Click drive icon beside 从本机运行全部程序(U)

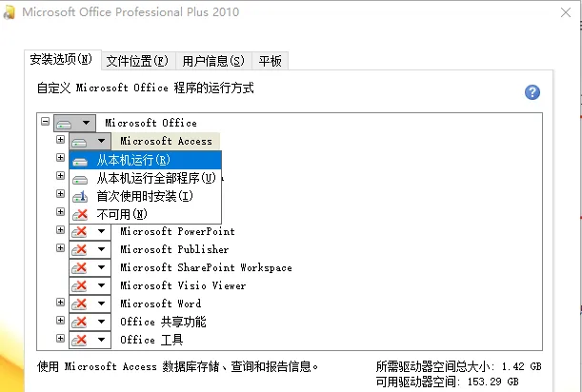(80, 180)
